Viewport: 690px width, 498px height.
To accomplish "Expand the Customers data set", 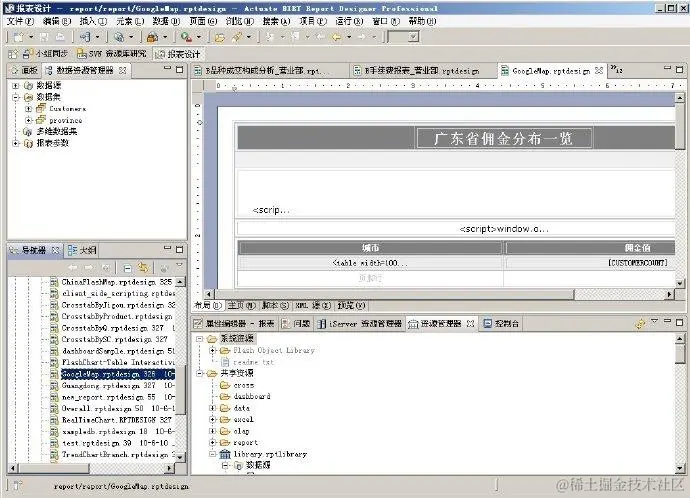I will coord(29,108).
